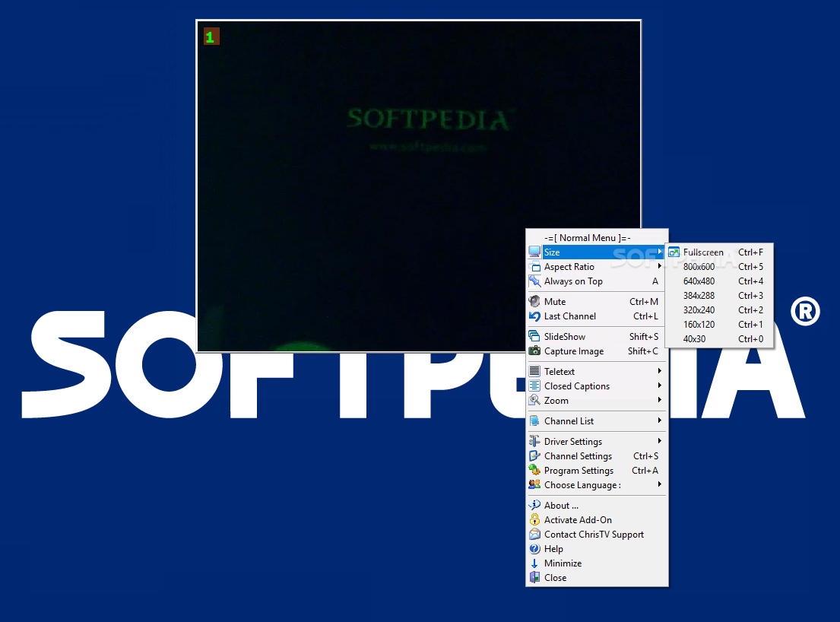Select 320x240 window size
The height and width of the screenshot is (622, 840).
[719, 309]
